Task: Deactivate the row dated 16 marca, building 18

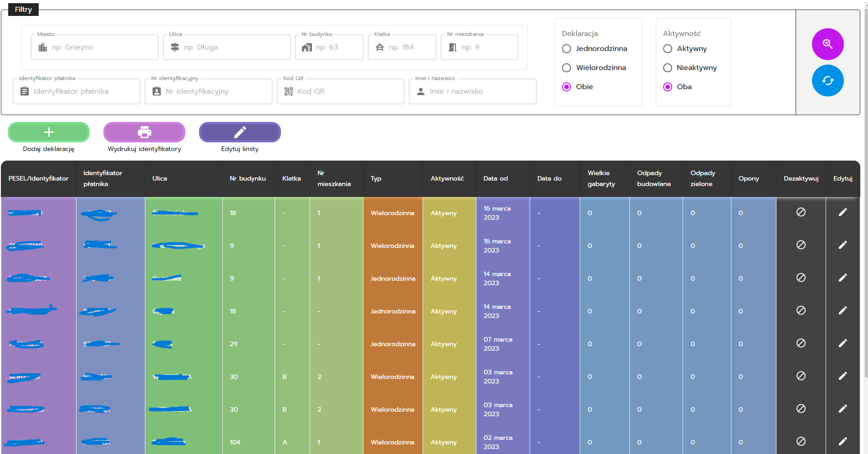Action: pos(801,212)
